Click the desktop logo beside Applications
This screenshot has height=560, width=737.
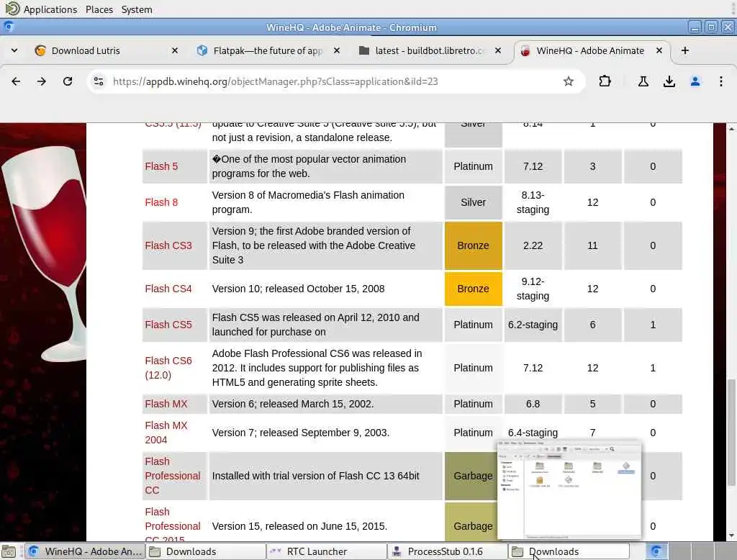pos(12,9)
